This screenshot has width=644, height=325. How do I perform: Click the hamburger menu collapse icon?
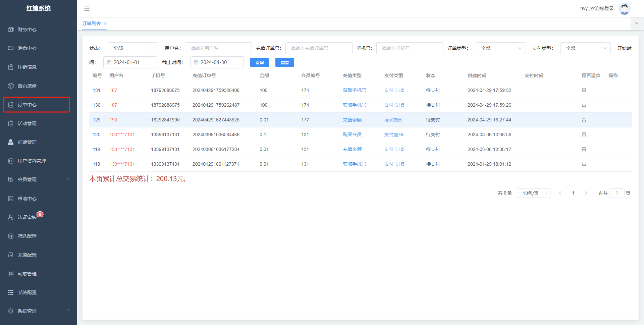click(x=87, y=9)
